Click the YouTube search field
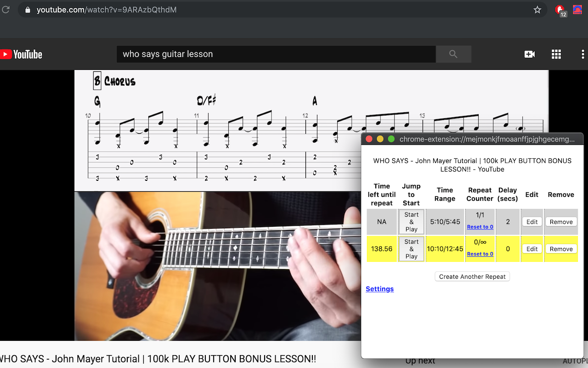 (x=276, y=54)
